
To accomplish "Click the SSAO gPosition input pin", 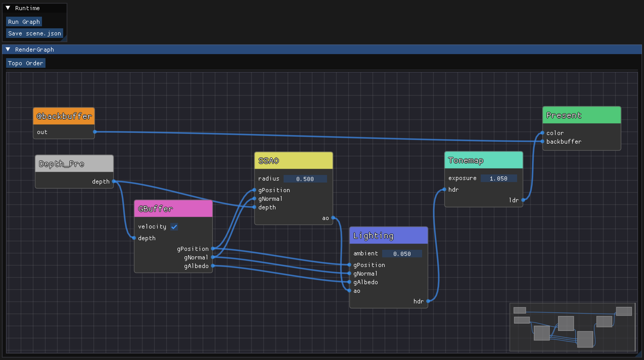I will 254,190.
